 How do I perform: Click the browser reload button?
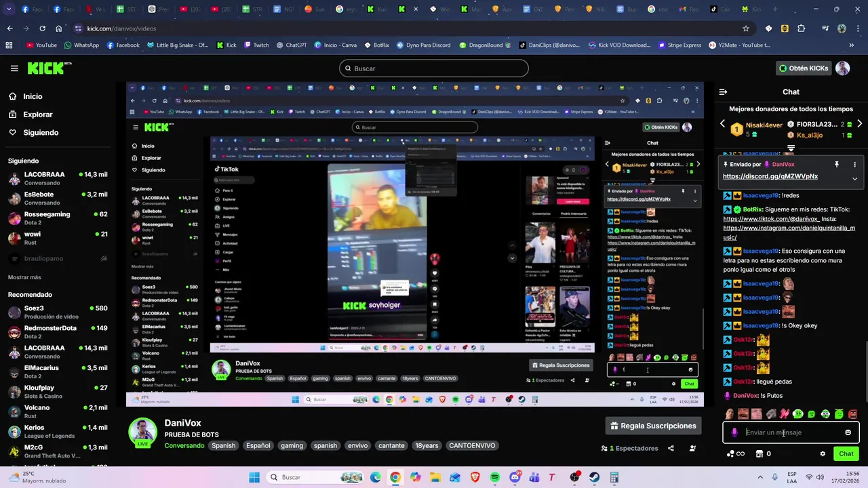(42, 28)
